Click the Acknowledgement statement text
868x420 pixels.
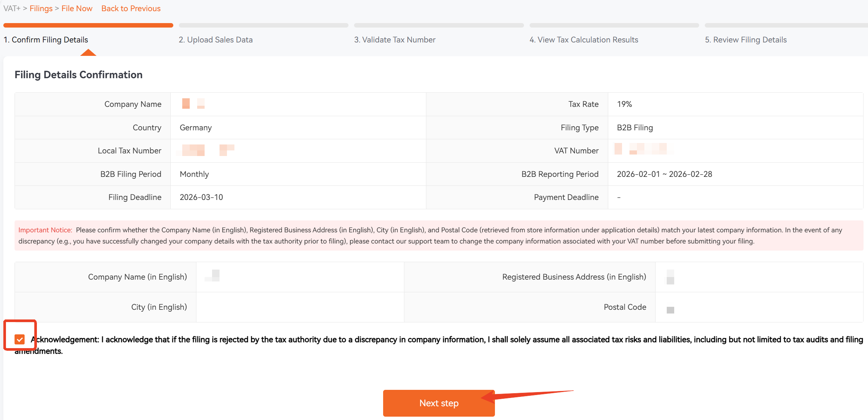439,345
